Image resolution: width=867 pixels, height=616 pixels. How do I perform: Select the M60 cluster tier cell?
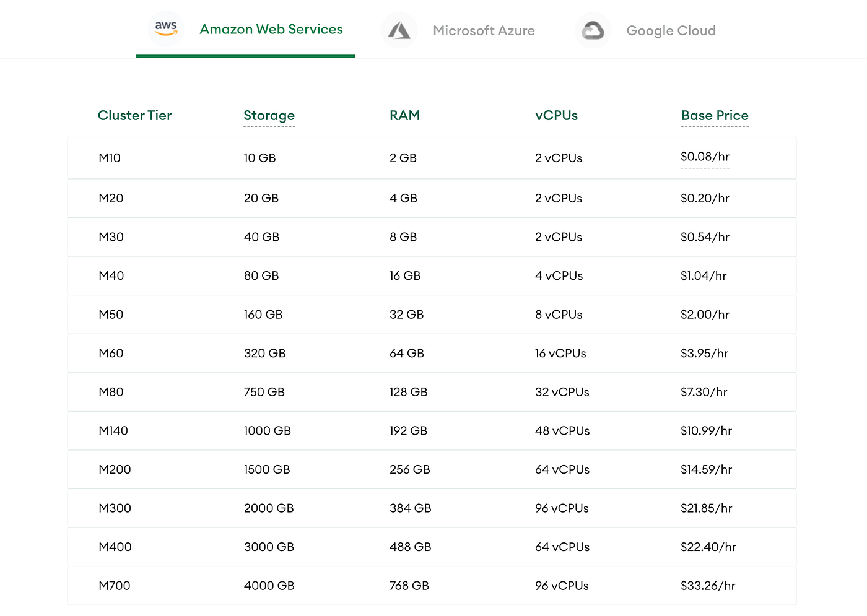pos(111,353)
